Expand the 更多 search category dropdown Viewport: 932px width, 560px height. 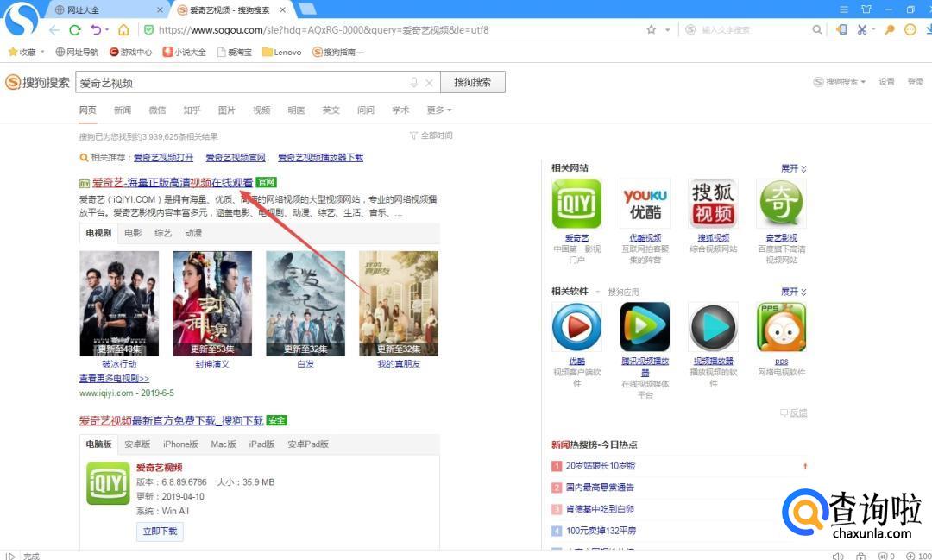pos(439,110)
